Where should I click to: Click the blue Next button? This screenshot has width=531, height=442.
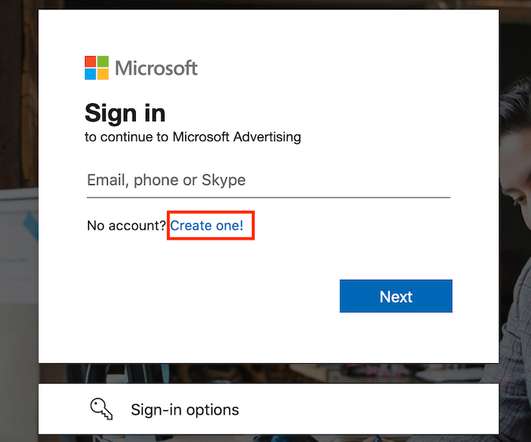click(x=396, y=296)
